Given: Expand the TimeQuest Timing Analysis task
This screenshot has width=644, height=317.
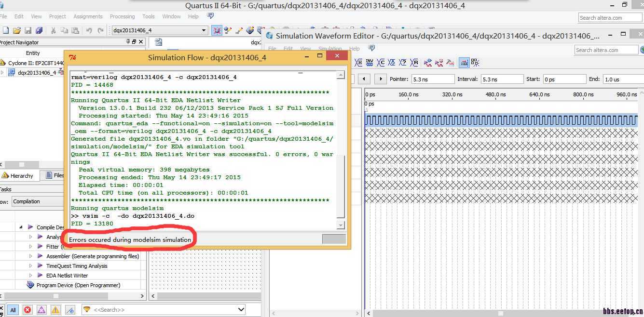Looking at the screenshot, I should (x=31, y=266).
